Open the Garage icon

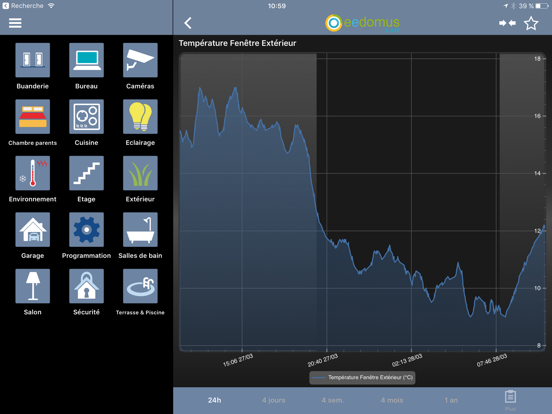point(33,230)
